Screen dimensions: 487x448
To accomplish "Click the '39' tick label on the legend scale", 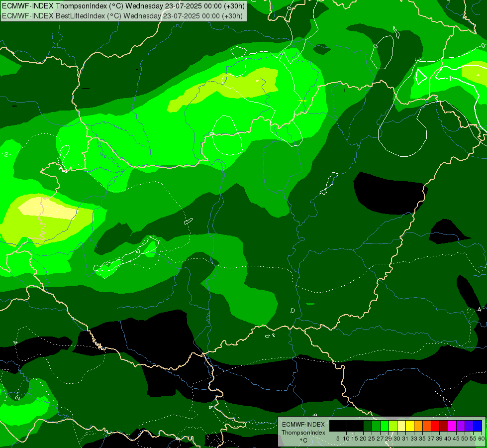I will point(439,439).
